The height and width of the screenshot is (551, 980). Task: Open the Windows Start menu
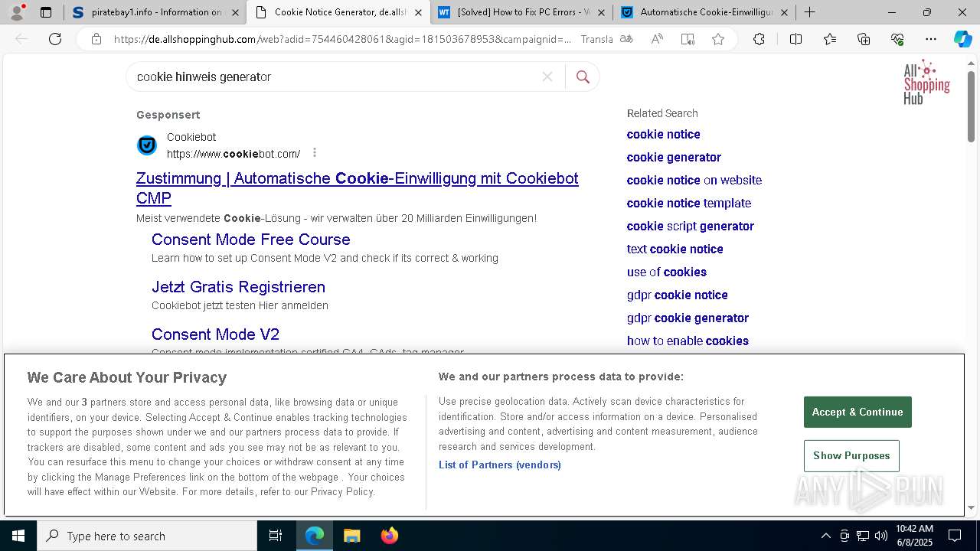tap(18, 536)
